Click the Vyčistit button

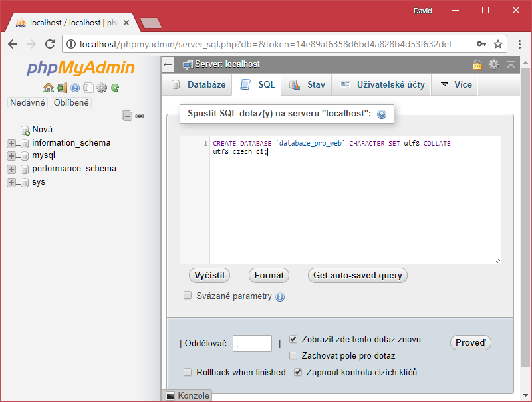point(209,275)
